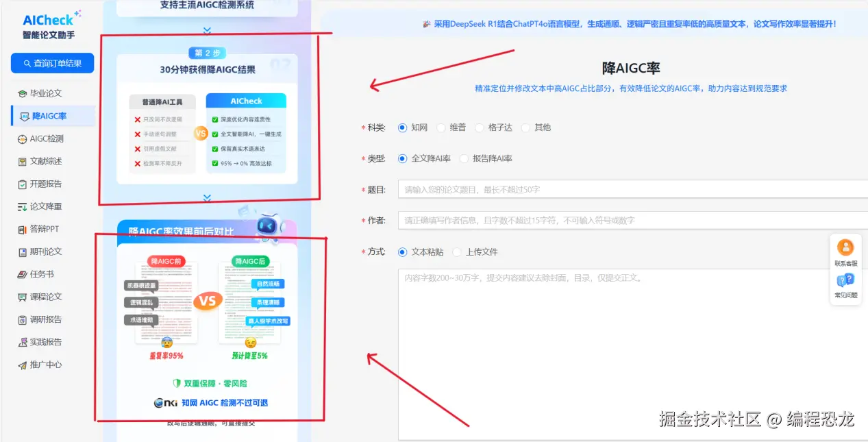Select the 知网 radio option

click(402, 127)
